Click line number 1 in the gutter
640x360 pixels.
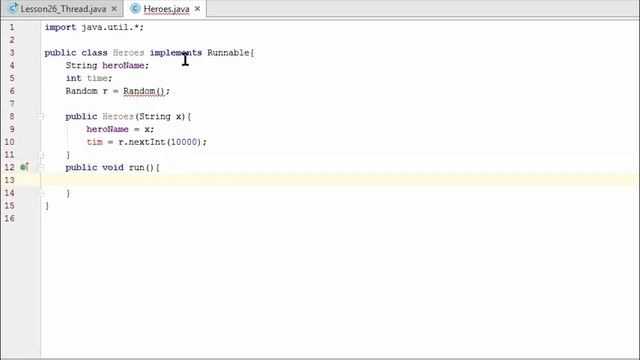(x=12, y=27)
